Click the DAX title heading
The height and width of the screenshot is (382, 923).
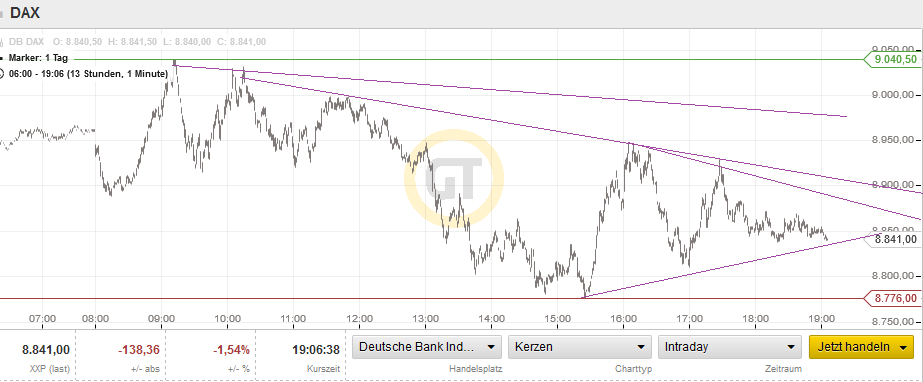pyautogui.click(x=25, y=13)
